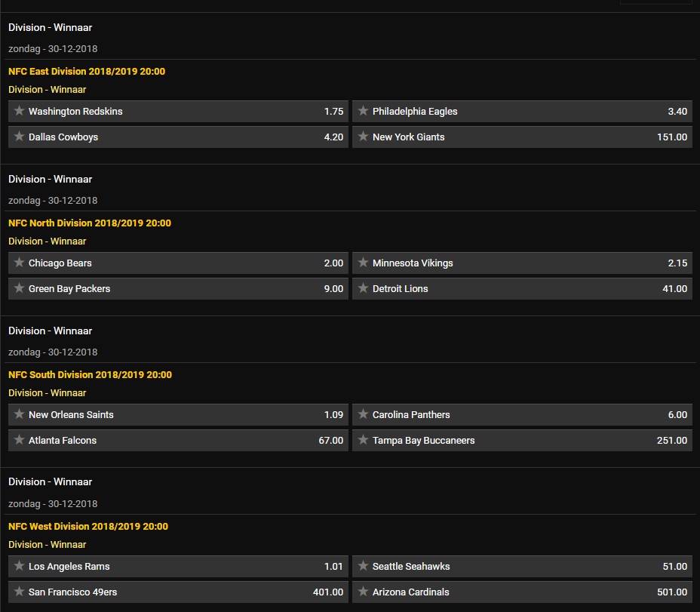
Task: Open NFC South Division 2018/2019 heading
Action: 90,375
